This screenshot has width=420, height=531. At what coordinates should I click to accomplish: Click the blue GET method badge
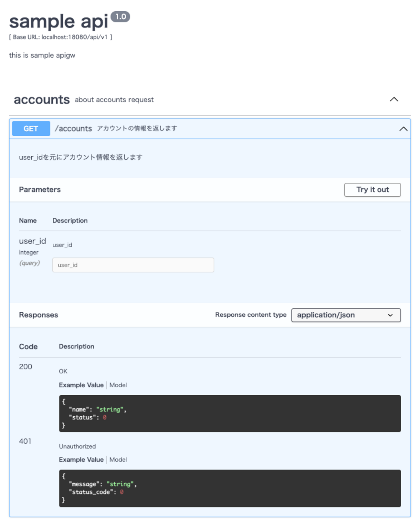point(31,129)
